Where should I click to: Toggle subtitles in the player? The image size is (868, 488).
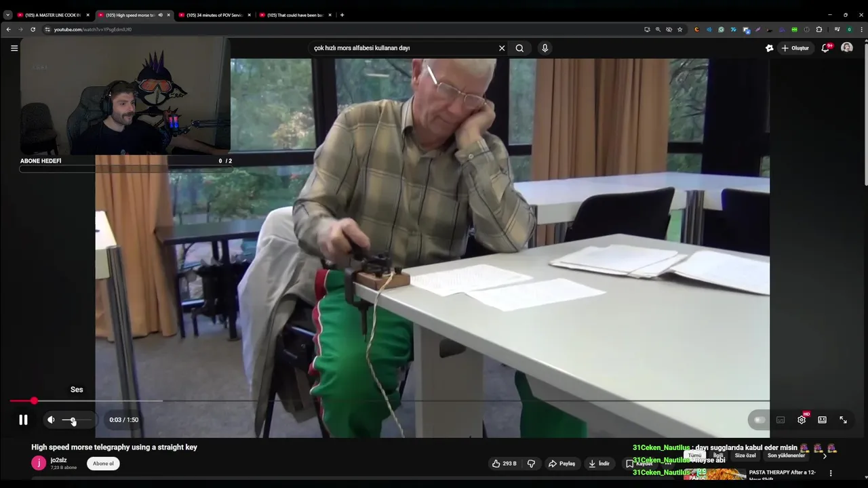tap(781, 420)
